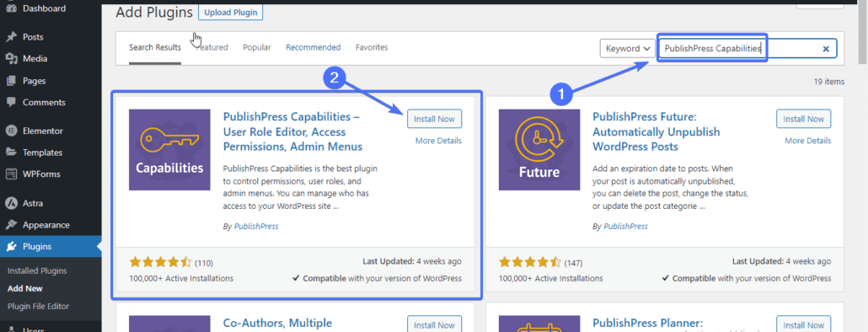This screenshot has height=332, width=868.
Task: Switch to the Recommended tab
Action: [313, 47]
